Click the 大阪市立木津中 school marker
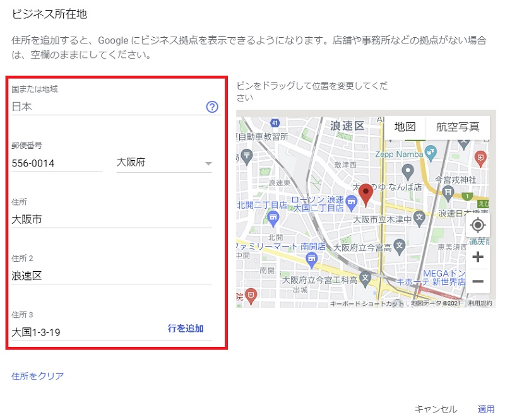505x420 pixels. [419, 219]
